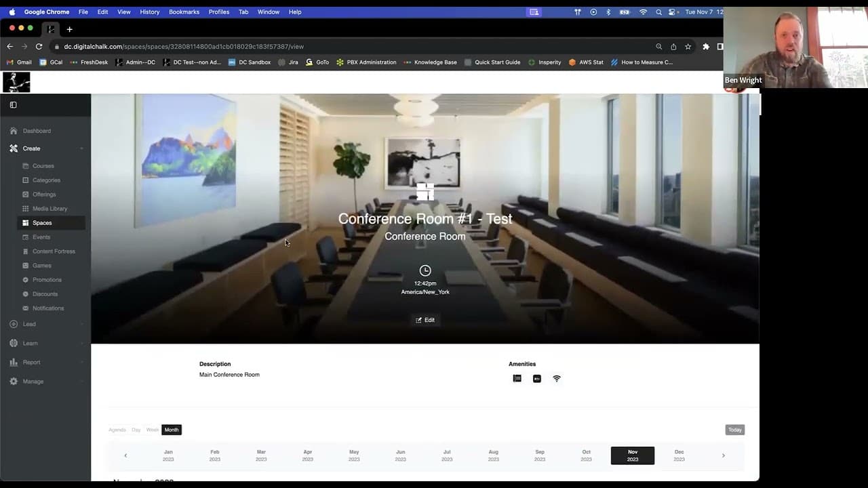Open Categories under Create
The width and height of the screenshot is (868, 488).
pyautogui.click(x=46, y=180)
